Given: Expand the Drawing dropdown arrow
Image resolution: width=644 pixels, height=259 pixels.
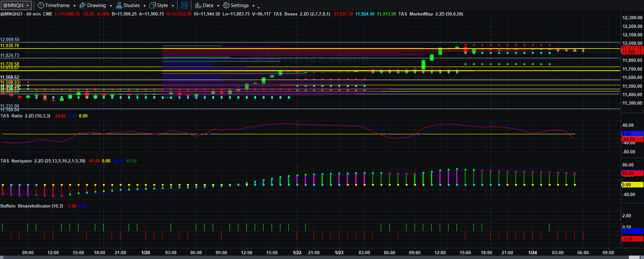Looking at the screenshot, I should 111,6.
